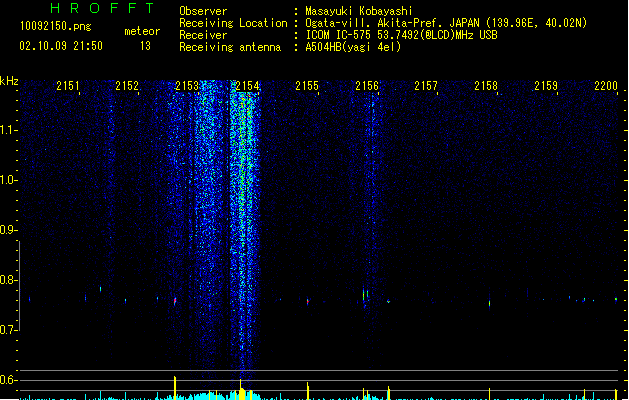
Task: Click the 2155 time axis marker
Action: 307,86
